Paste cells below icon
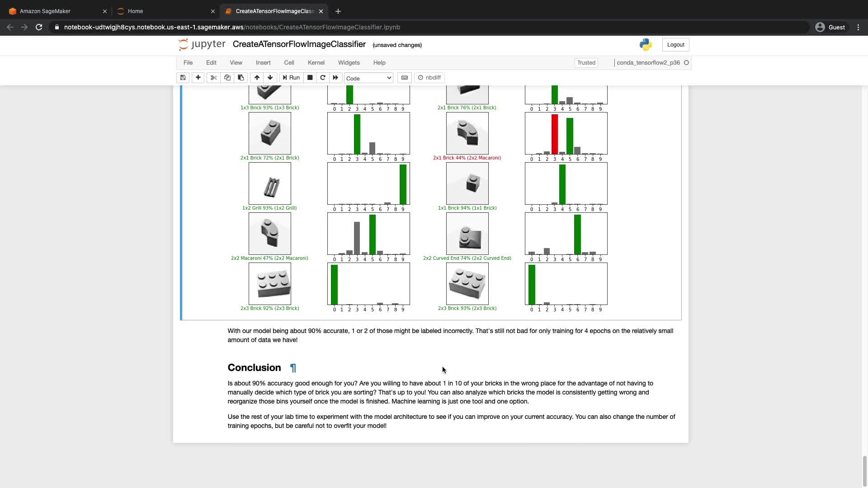 click(241, 78)
